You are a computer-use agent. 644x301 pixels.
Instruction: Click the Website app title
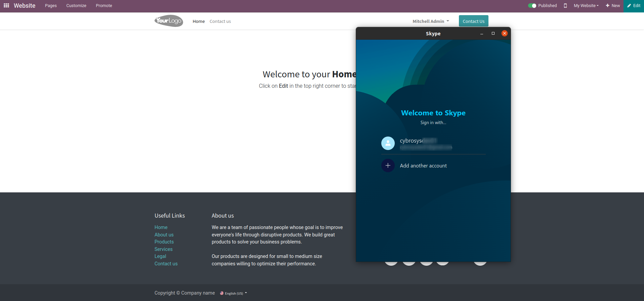pos(25,6)
